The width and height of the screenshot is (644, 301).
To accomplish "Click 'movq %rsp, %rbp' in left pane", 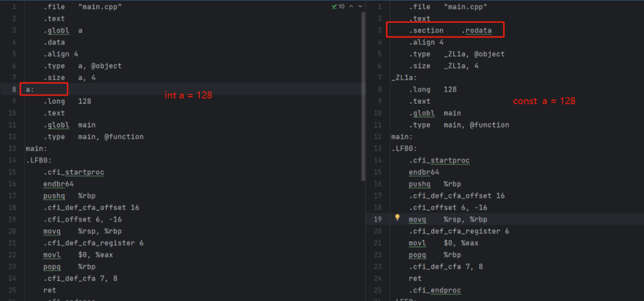I will (x=82, y=231).
